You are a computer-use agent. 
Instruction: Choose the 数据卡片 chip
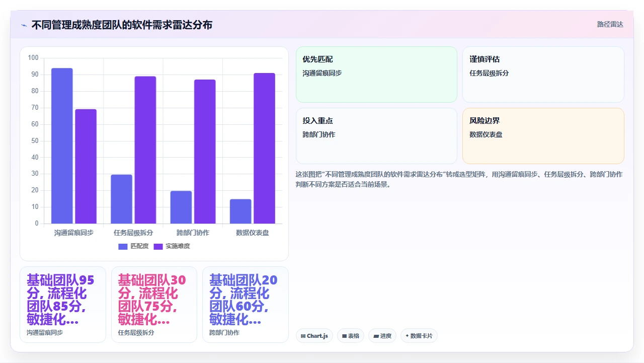tap(419, 336)
